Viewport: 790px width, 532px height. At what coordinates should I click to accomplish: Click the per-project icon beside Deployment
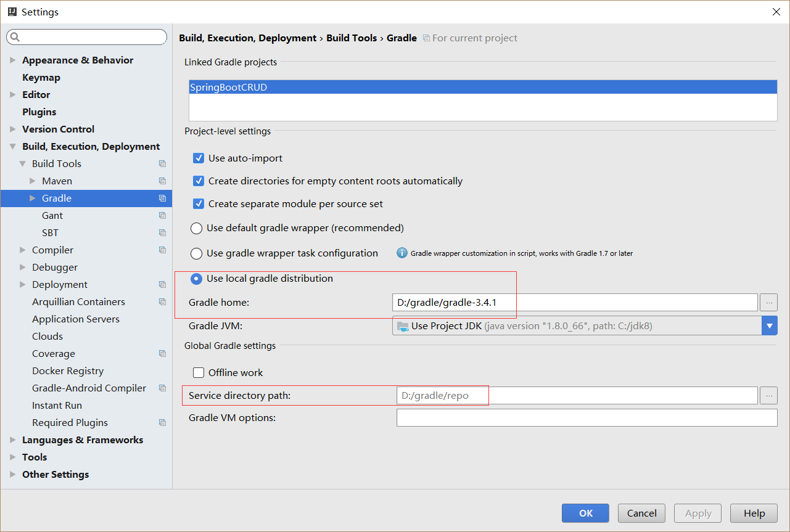pos(162,285)
